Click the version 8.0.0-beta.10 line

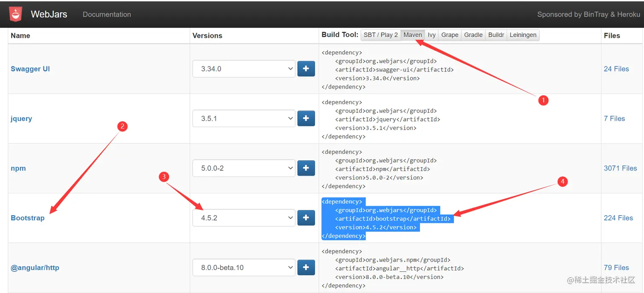tap(389, 277)
